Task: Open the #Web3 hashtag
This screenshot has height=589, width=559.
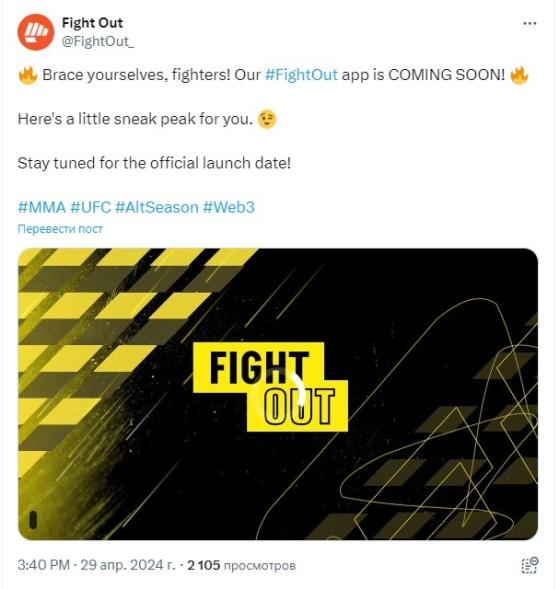Action: 228,207
